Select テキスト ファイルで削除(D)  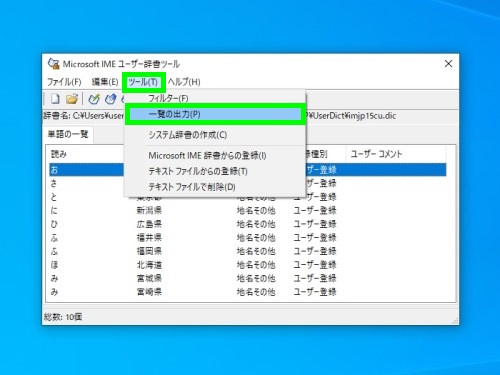coord(215,187)
